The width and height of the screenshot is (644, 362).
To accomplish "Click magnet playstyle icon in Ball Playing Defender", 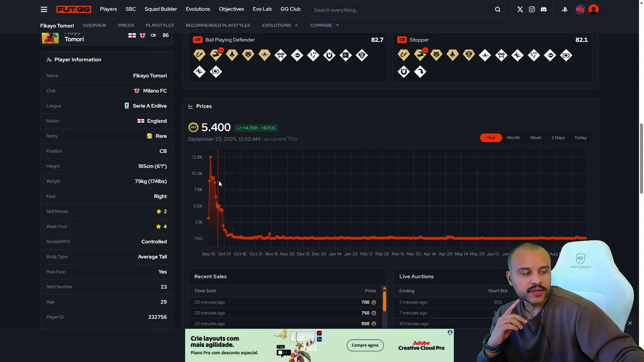I will [x=330, y=55].
